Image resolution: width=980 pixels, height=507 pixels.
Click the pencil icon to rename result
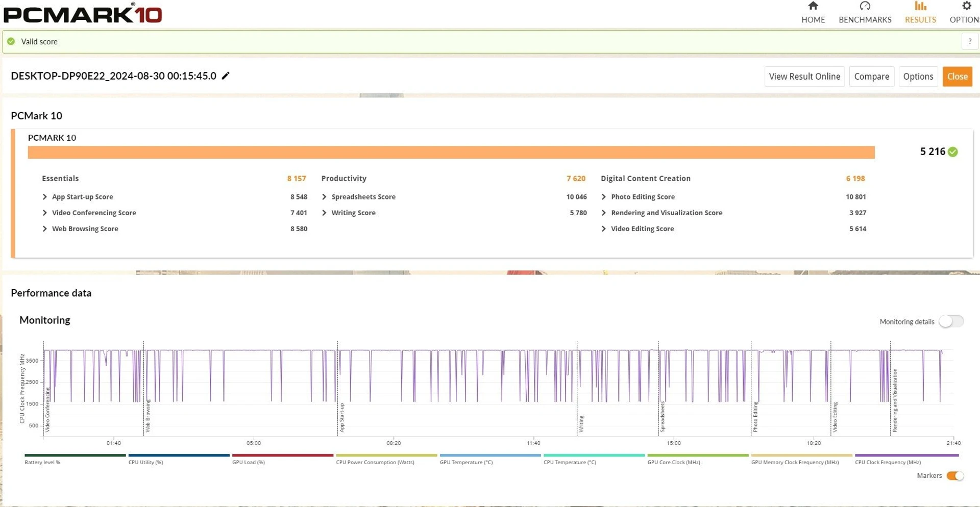point(226,75)
